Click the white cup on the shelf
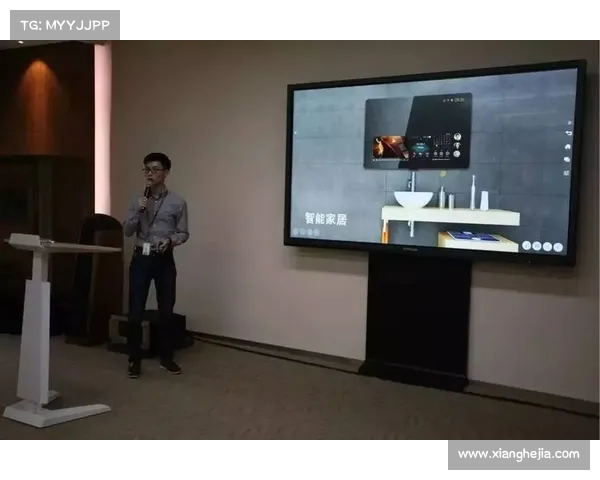This screenshot has width=600, height=480. (x=484, y=200)
